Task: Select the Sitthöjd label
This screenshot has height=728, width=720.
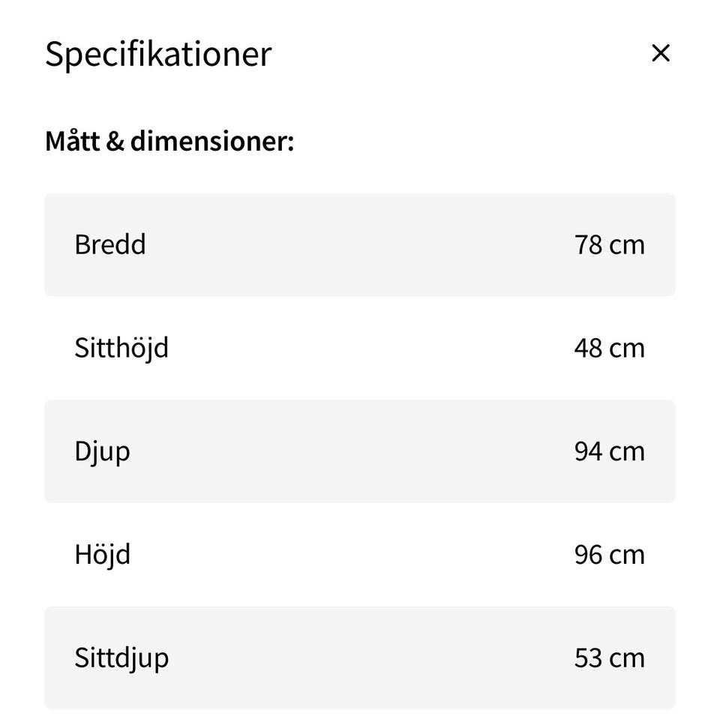Action: [121, 348]
